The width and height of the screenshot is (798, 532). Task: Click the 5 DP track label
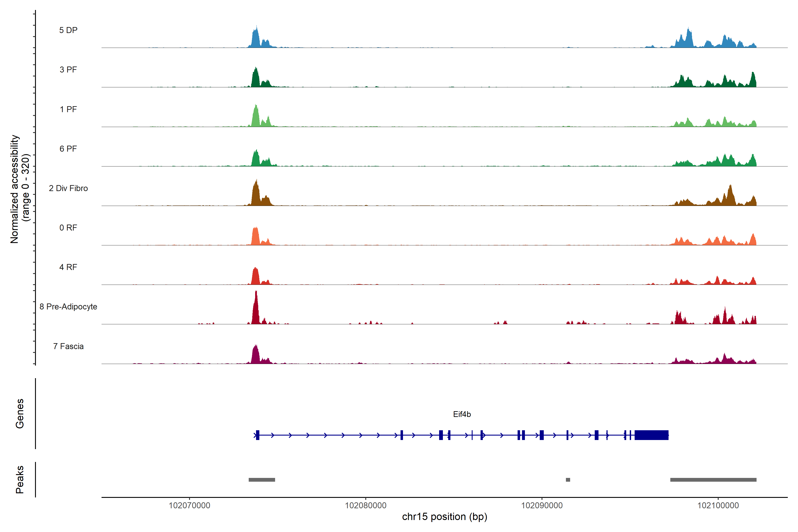pyautogui.click(x=68, y=30)
